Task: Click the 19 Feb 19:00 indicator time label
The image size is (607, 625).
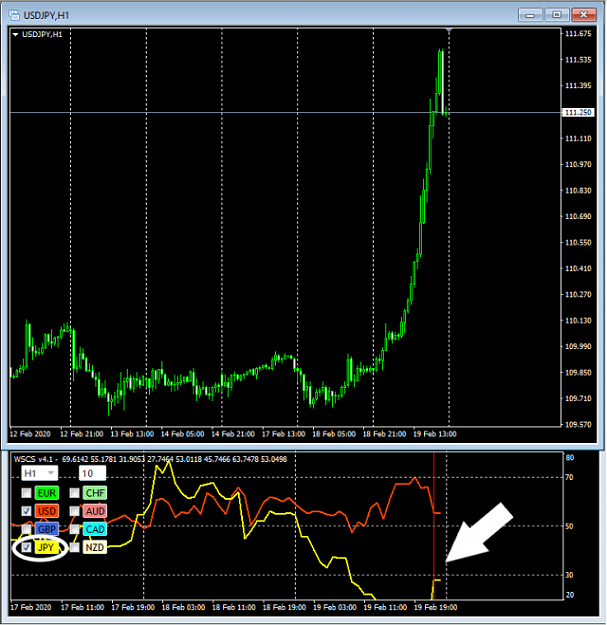Action: pyautogui.click(x=435, y=607)
